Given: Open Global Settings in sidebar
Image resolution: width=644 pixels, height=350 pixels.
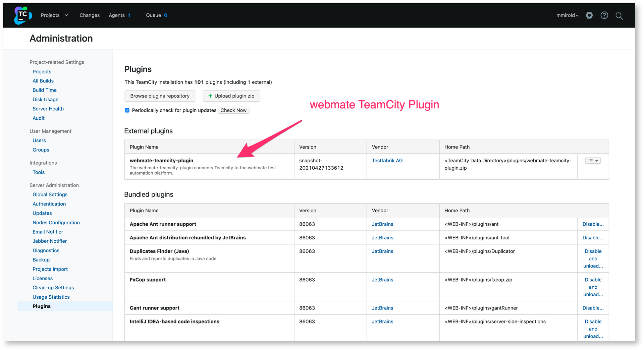Looking at the screenshot, I should (x=50, y=195).
